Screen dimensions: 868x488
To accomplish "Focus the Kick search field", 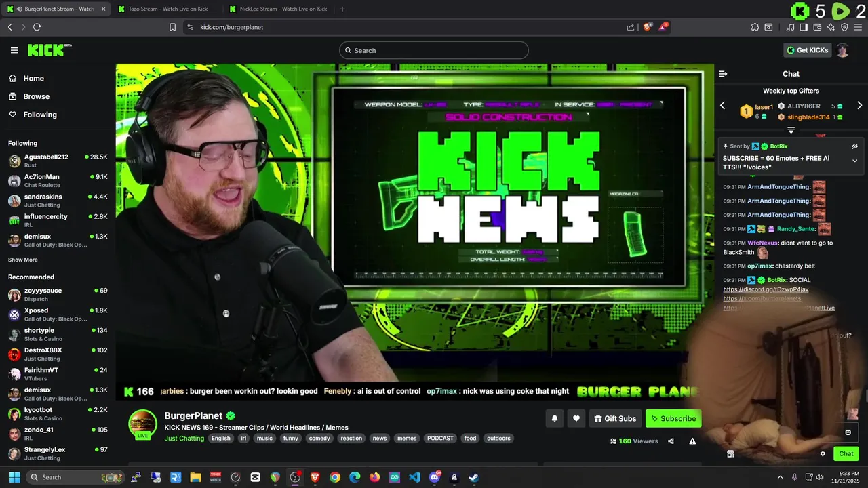I will pos(434,50).
